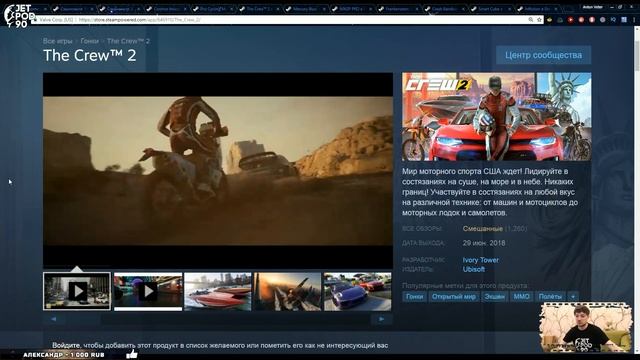Viewport: 640px width, 360px height.
Task: Click Valve Corp. [US] secure site chip
Action: [53, 20]
